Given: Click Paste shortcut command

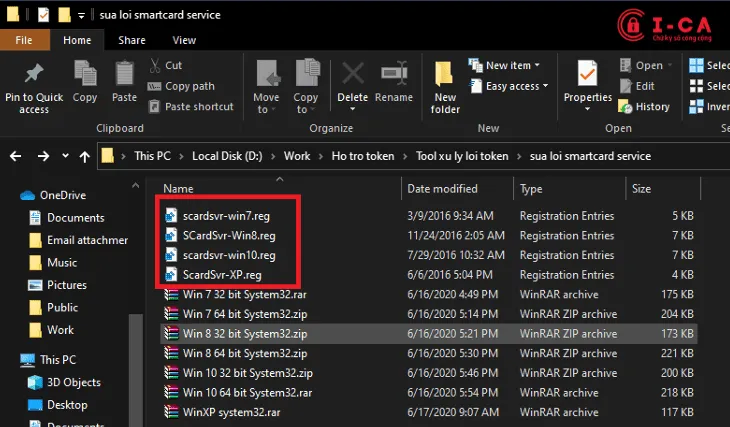Looking at the screenshot, I should point(191,107).
